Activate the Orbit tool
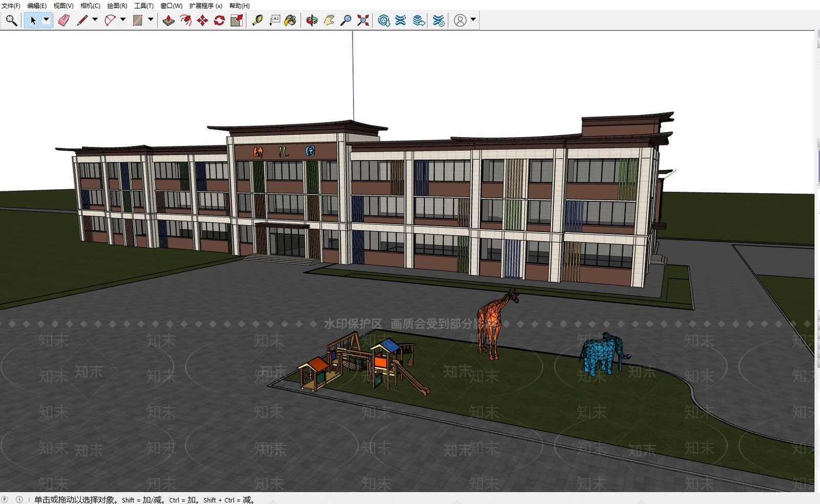820x504 pixels. click(x=312, y=20)
